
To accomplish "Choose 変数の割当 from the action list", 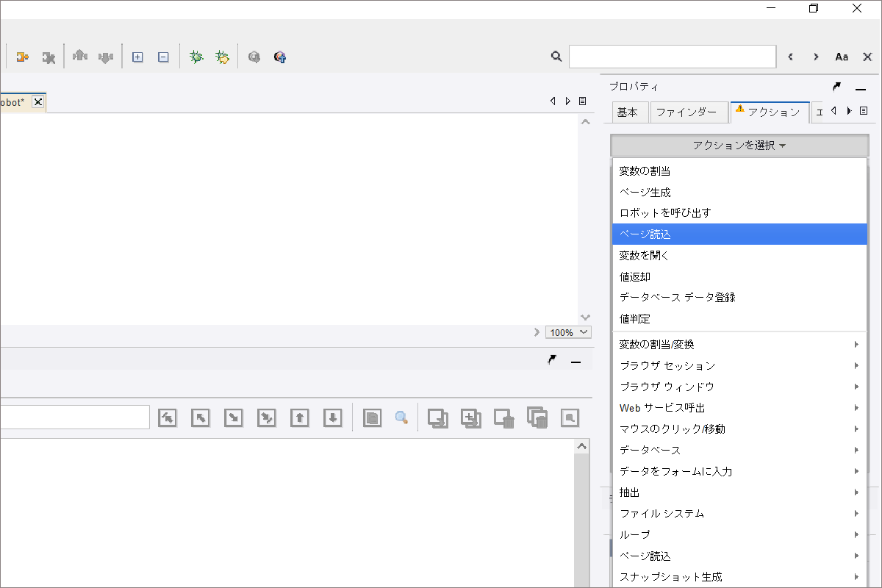I will click(x=739, y=171).
